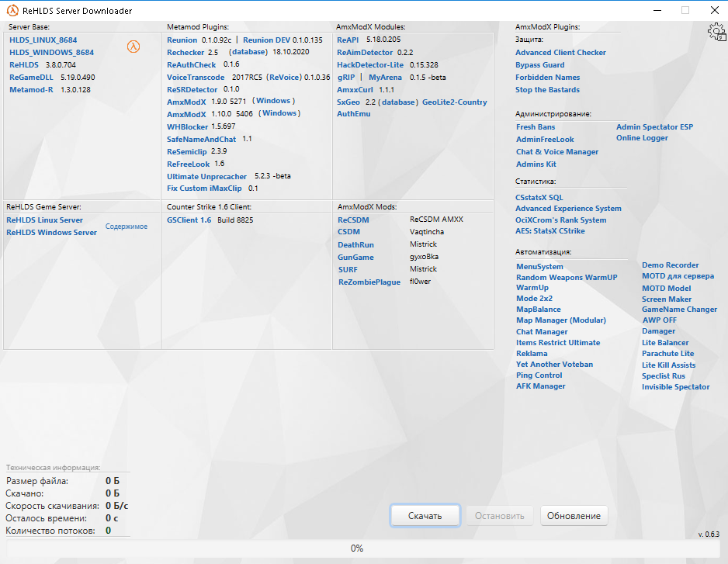Image resolution: width=728 pixels, height=564 pixels.
Task: Click the Остановить stop button
Action: [500, 516]
